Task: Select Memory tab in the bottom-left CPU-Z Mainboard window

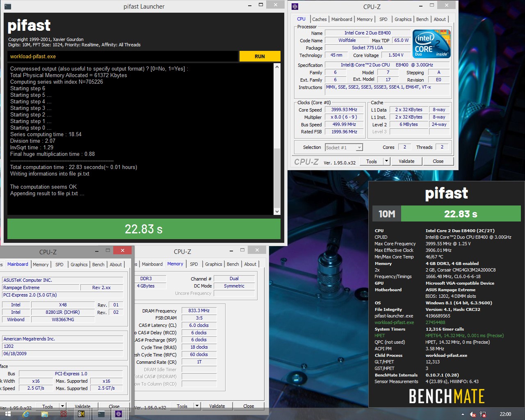Action: point(41,265)
